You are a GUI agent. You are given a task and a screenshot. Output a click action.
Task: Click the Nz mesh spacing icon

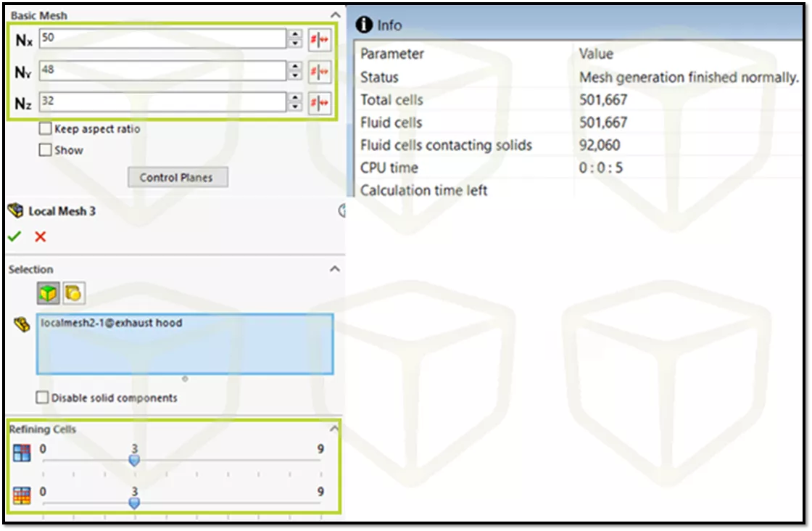coord(319,102)
